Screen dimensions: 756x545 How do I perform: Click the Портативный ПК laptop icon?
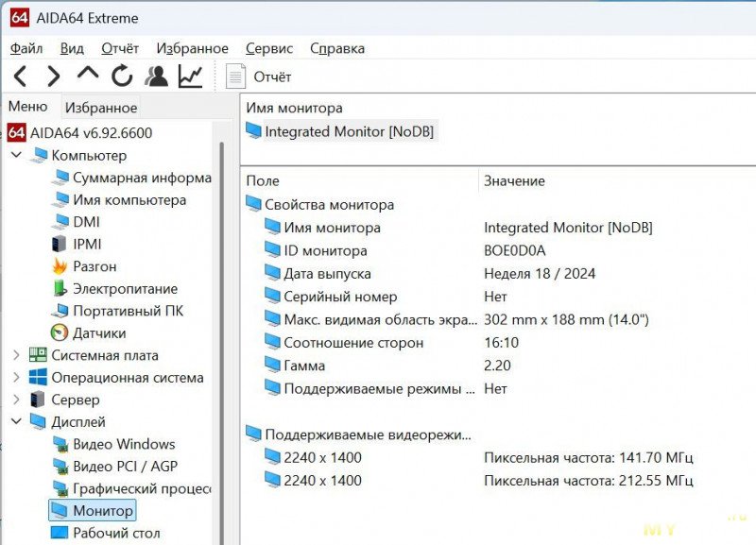[x=60, y=311]
